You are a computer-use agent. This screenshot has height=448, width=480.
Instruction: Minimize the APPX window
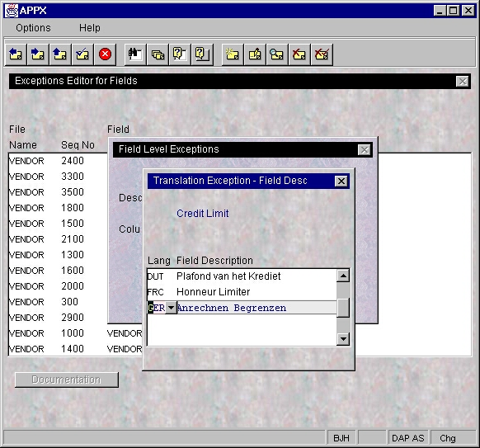[x=440, y=11]
